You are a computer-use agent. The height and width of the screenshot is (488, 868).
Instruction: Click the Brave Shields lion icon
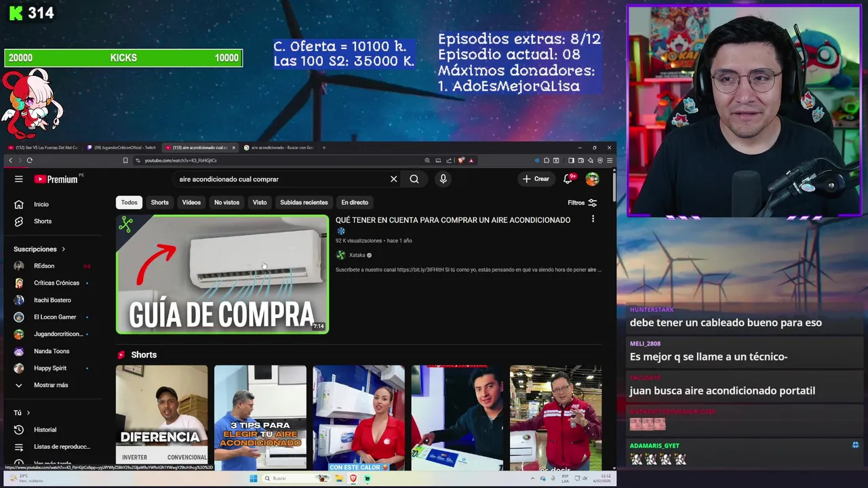461,160
